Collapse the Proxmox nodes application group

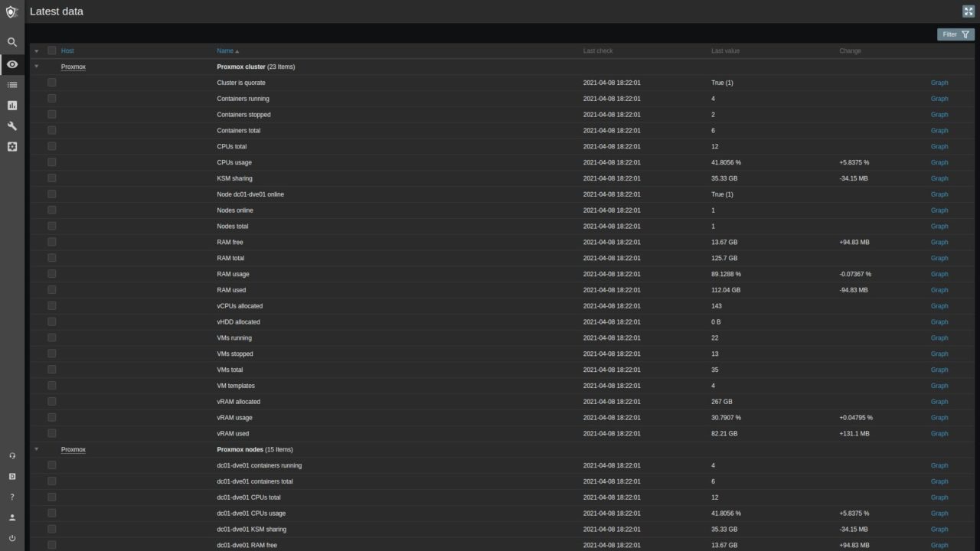pyautogui.click(x=36, y=449)
